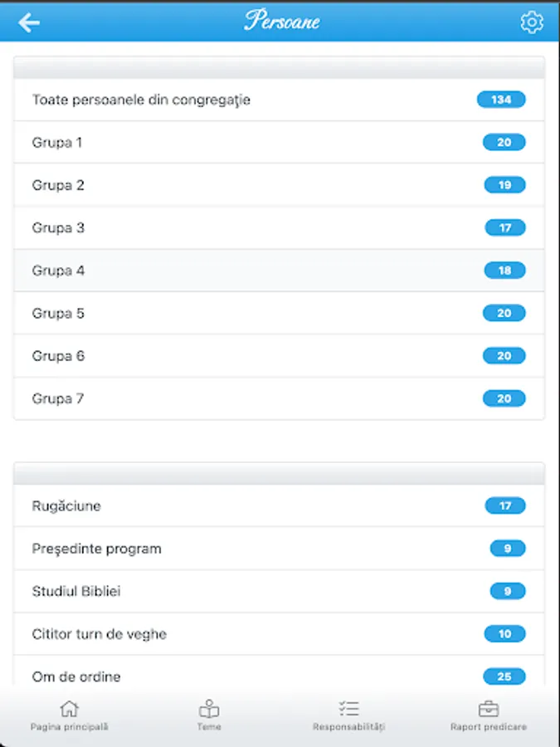Click the 25 badge on Om de ordine
The image size is (560, 747).
pos(504,676)
